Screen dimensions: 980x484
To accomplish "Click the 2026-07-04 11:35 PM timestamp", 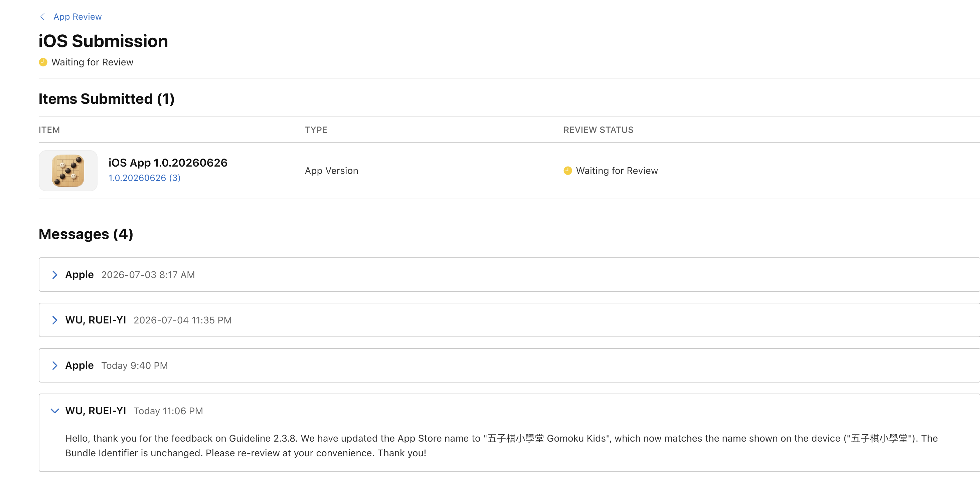I will [182, 320].
